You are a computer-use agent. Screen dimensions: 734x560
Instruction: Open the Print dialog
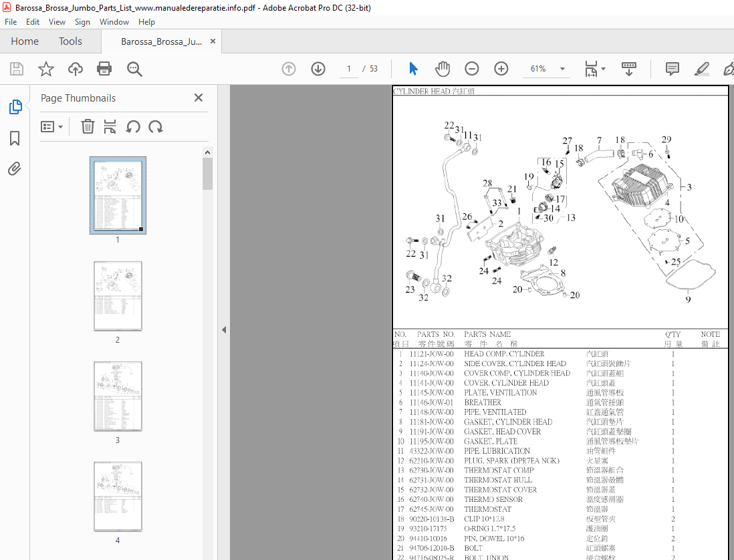[x=104, y=69]
